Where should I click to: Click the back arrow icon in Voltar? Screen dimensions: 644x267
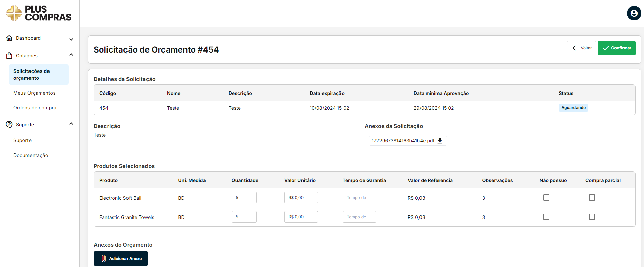tap(575, 48)
